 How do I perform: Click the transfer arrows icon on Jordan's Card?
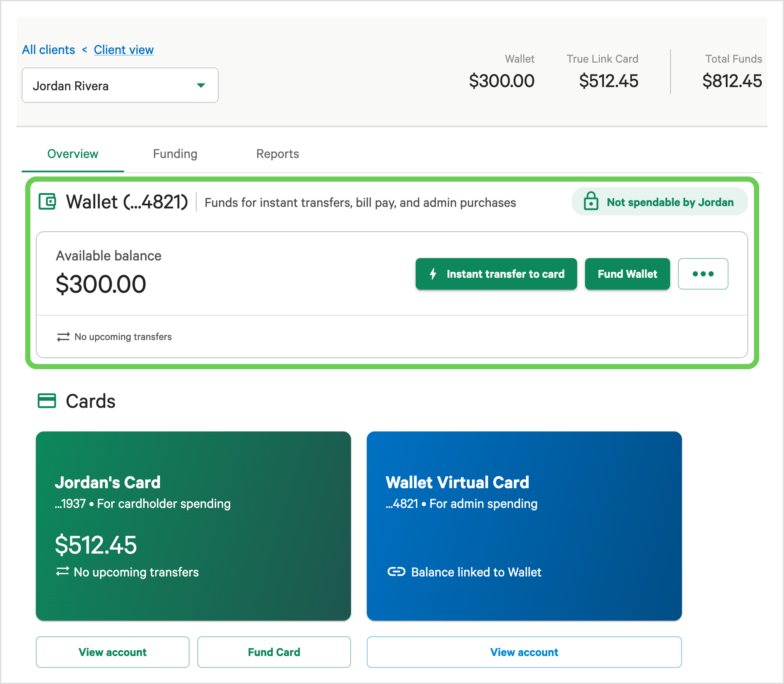63,571
